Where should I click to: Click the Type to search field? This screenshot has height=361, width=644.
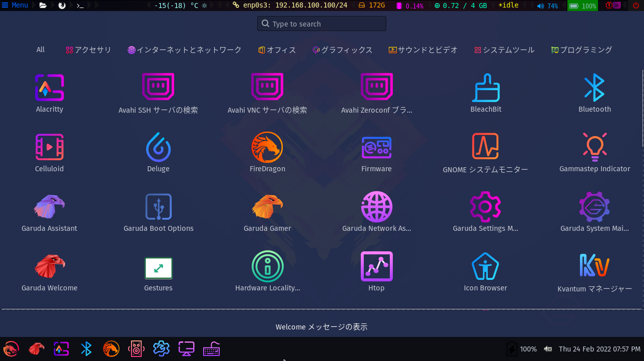pos(322,24)
